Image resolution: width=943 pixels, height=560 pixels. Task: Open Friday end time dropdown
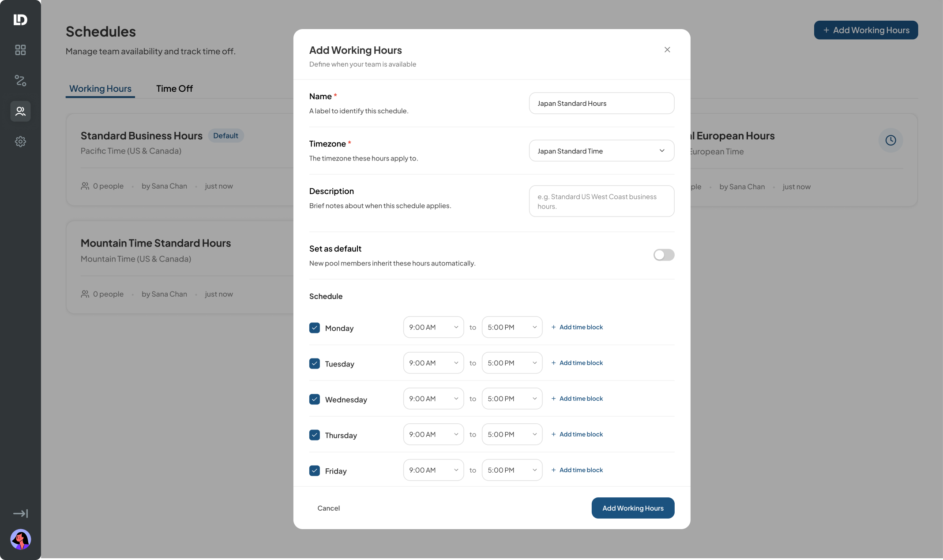[x=512, y=470]
